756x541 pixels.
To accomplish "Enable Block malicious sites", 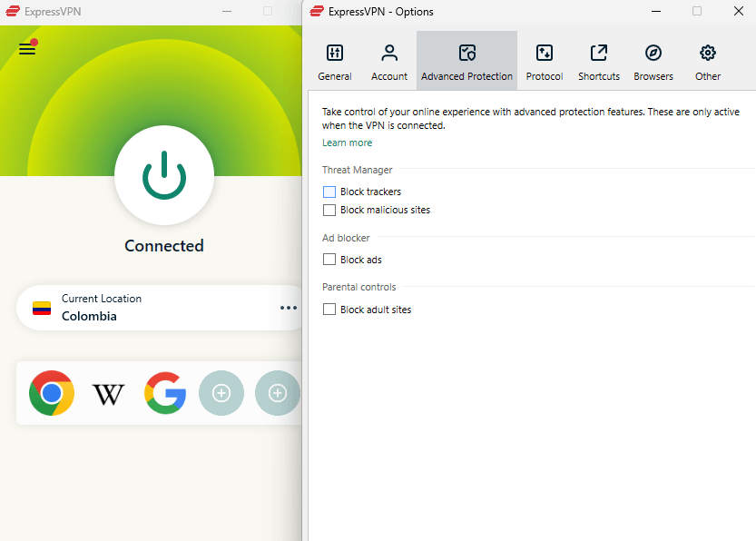I will click(329, 210).
